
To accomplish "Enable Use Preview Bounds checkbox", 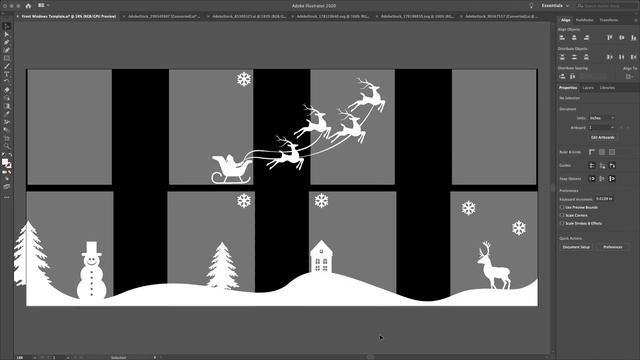I will [562, 207].
